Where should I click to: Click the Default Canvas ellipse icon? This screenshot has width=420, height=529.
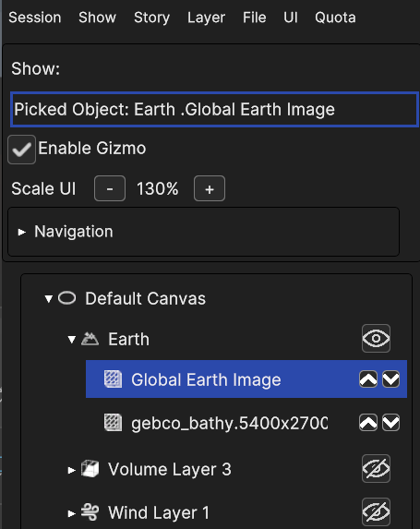click(66, 298)
